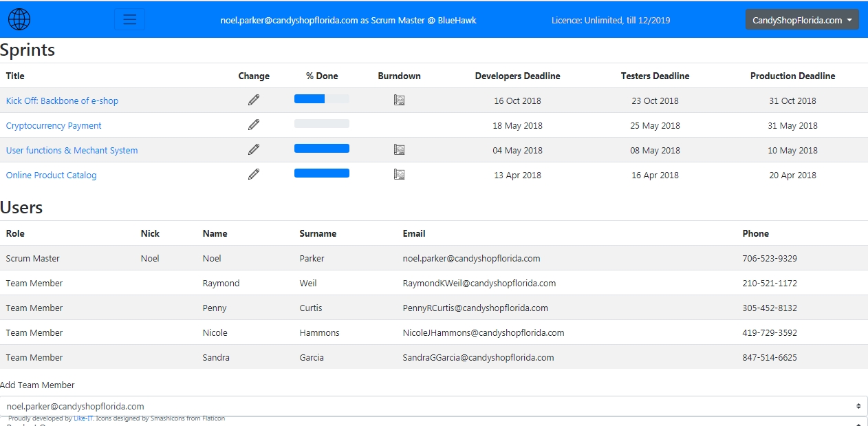The height and width of the screenshot is (426, 868).
Task: Click email PennyRCurtis@candyshopflorida.com
Action: [475, 308]
